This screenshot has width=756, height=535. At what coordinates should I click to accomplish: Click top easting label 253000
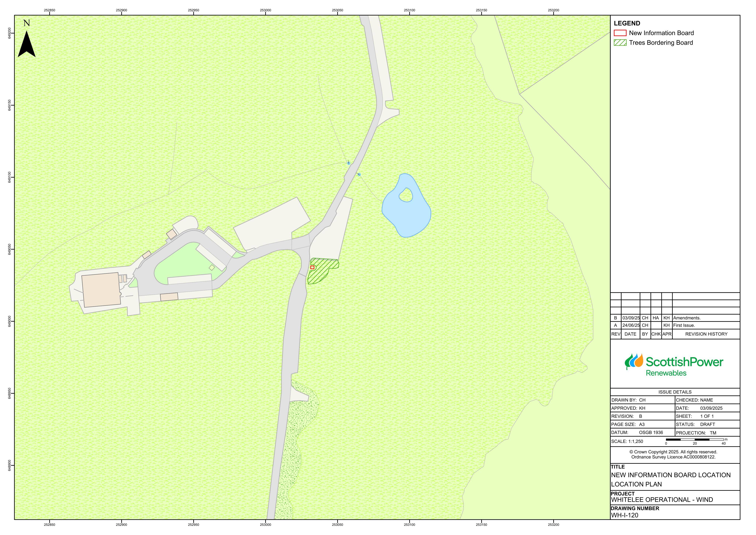265,10
